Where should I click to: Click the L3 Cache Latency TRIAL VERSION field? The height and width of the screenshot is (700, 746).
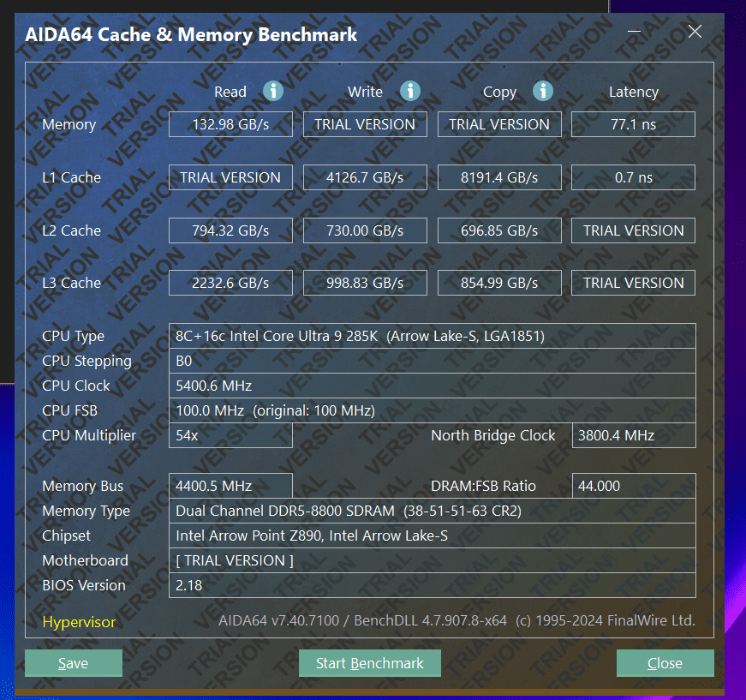(633, 283)
